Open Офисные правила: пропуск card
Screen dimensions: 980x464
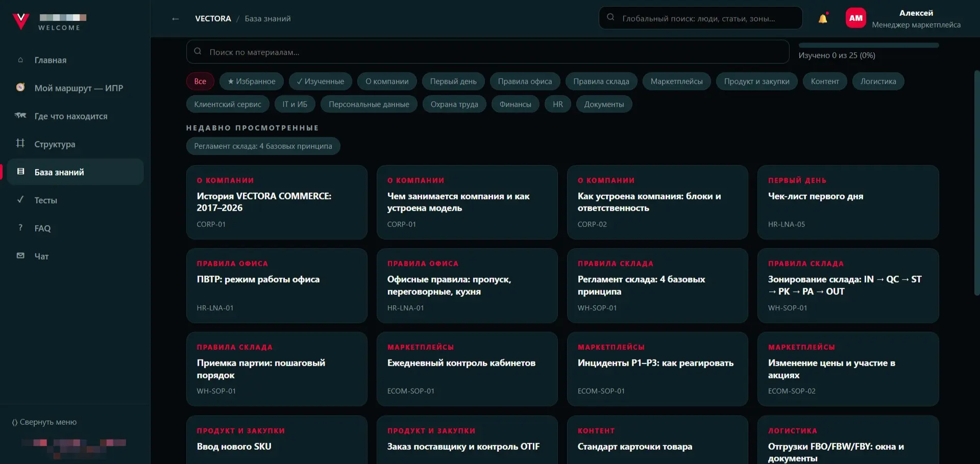coord(467,286)
